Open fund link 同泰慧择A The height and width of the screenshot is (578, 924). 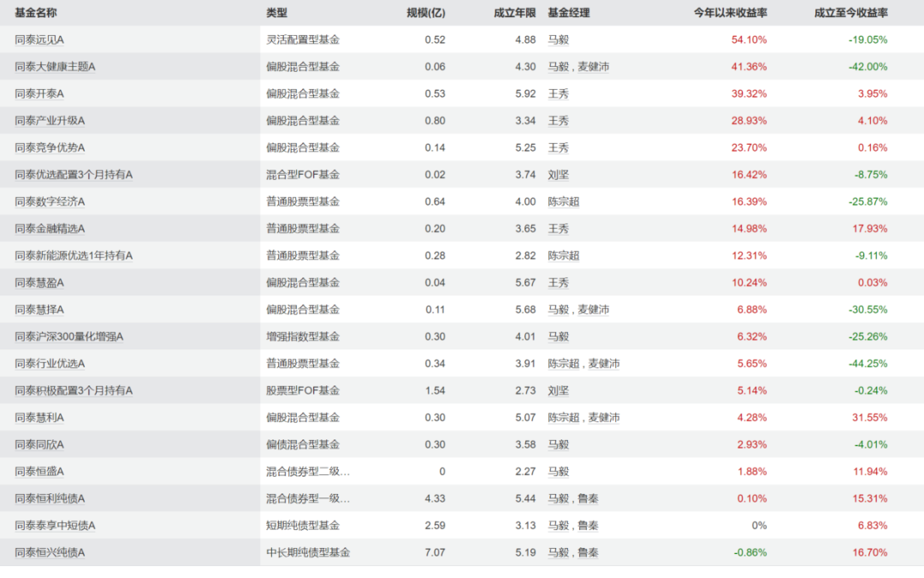[39, 310]
